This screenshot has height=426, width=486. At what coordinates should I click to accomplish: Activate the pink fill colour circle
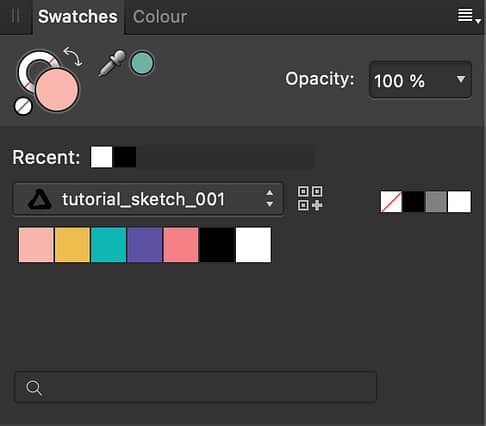[x=57, y=90]
